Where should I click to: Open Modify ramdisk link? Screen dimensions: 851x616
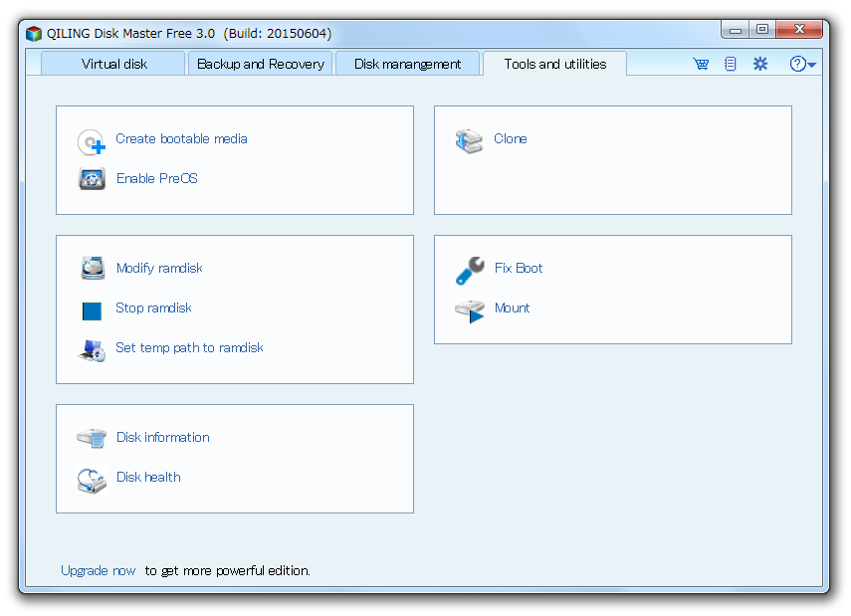tap(159, 268)
